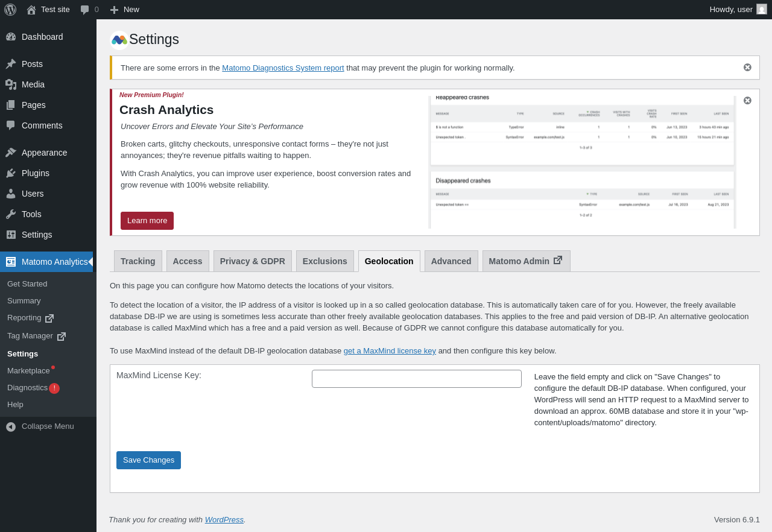This screenshot has width=772, height=532.
Task: Click the WordPress logo icon
Action: point(10,10)
